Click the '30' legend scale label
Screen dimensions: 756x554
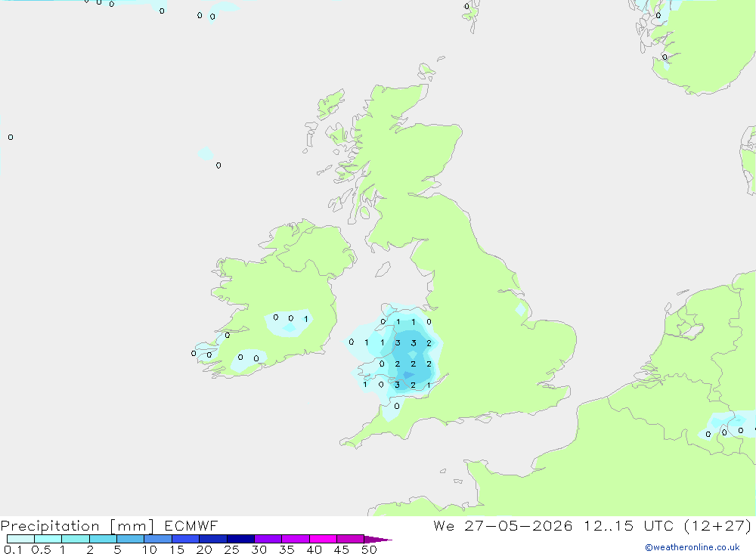click(259, 549)
